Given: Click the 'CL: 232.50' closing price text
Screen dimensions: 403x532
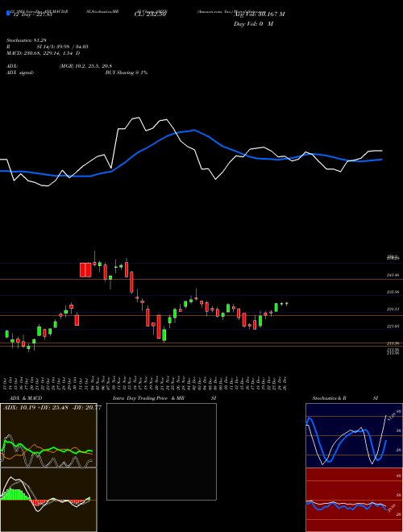Looking at the screenshot, I should (x=150, y=15).
